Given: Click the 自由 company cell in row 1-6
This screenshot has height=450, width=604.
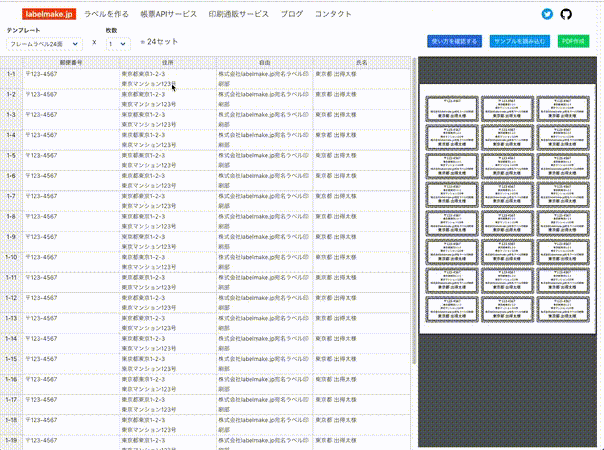Looking at the screenshot, I should tap(265, 180).
